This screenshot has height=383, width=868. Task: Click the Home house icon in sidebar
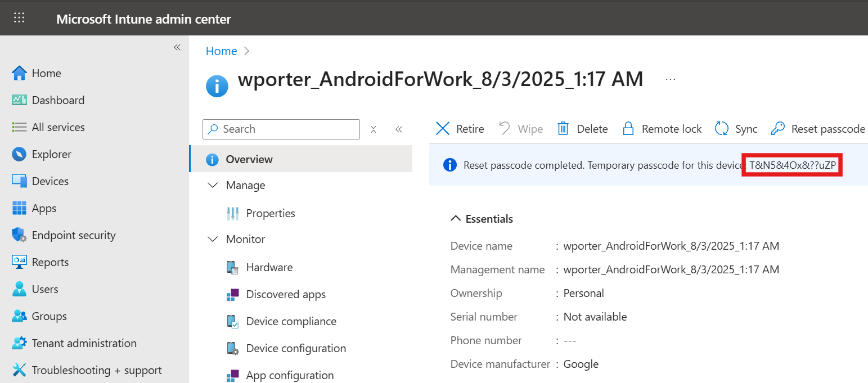coord(19,73)
